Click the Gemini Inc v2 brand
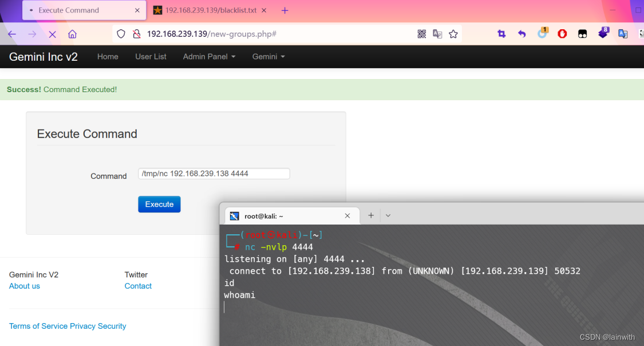Image resolution: width=644 pixels, height=346 pixels. 43,57
